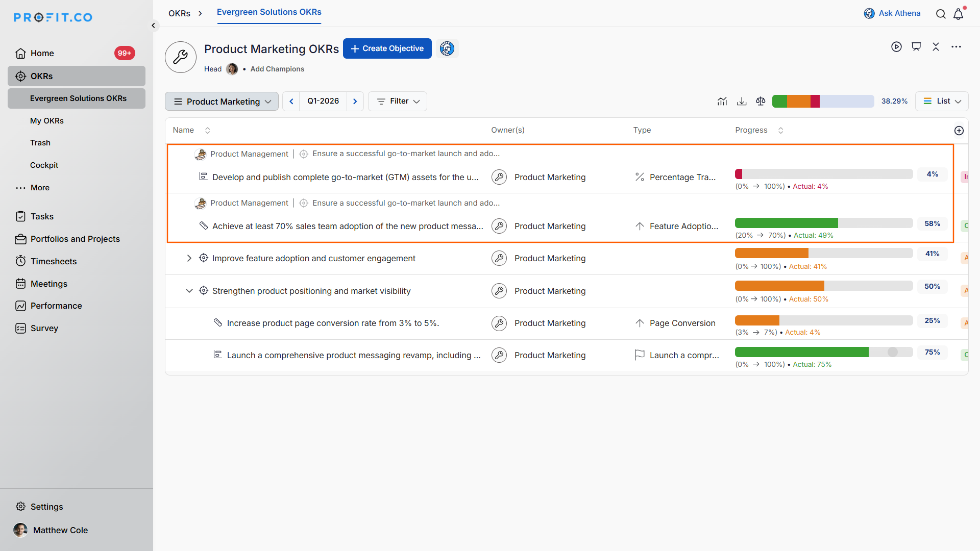Click the download export icon
This screenshot has height=551, width=980.
pos(742,102)
